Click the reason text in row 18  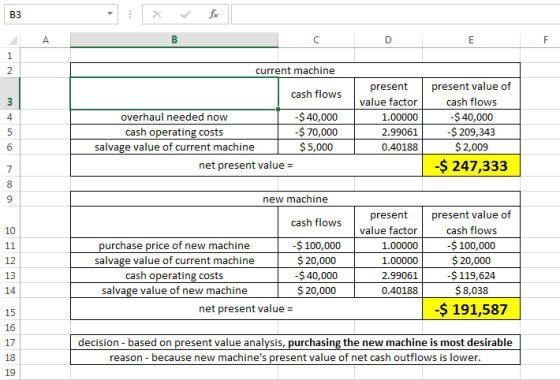tap(295, 357)
